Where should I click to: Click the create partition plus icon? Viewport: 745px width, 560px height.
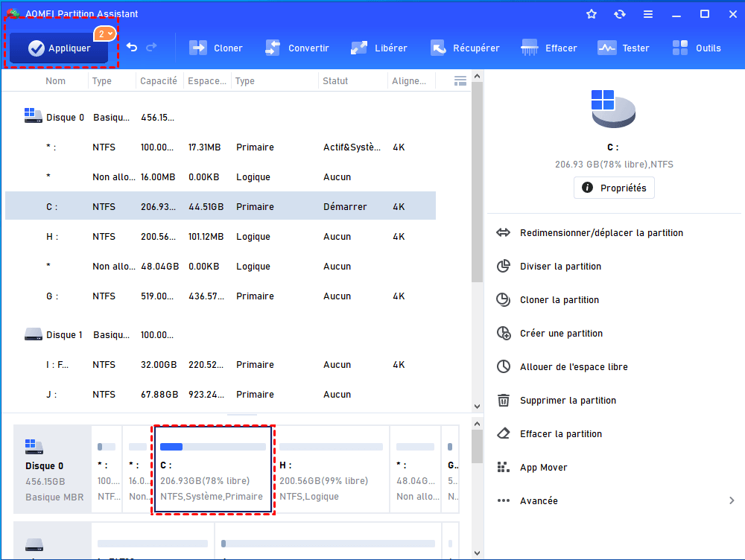[x=503, y=333]
